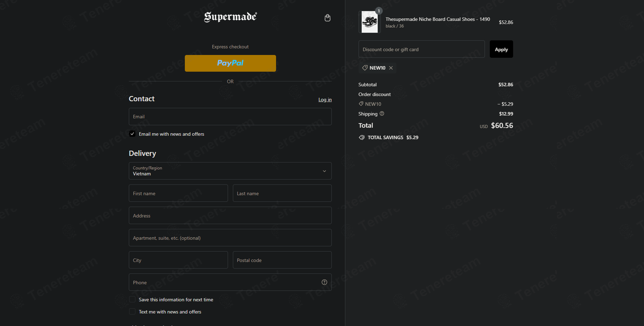This screenshot has width=644, height=326.
Task: Click the Supermade logo
Action: pos(230,17)
